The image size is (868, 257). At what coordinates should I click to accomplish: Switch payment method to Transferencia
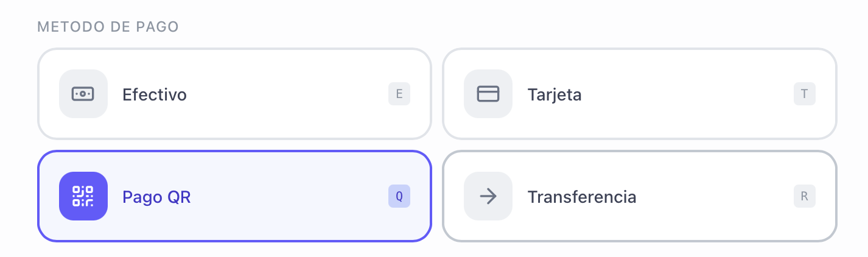(639, 196)
